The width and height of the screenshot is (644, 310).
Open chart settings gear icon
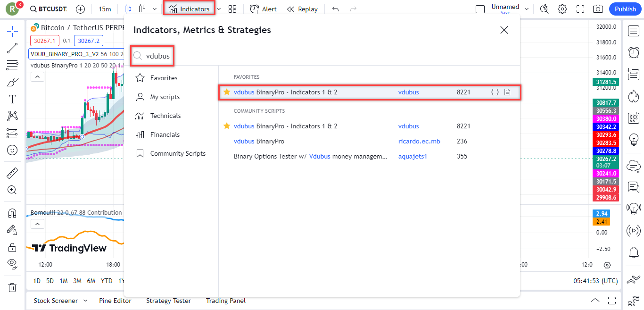point(562,9)
